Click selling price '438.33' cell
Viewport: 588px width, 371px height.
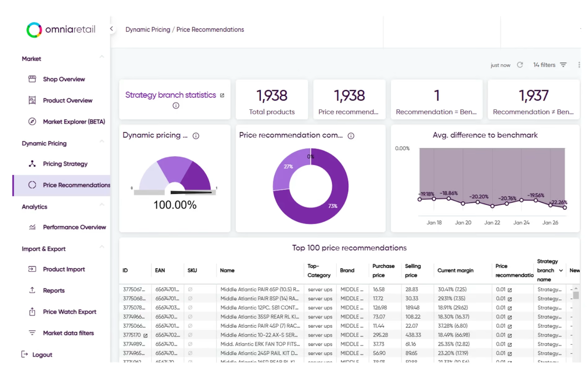413,335
